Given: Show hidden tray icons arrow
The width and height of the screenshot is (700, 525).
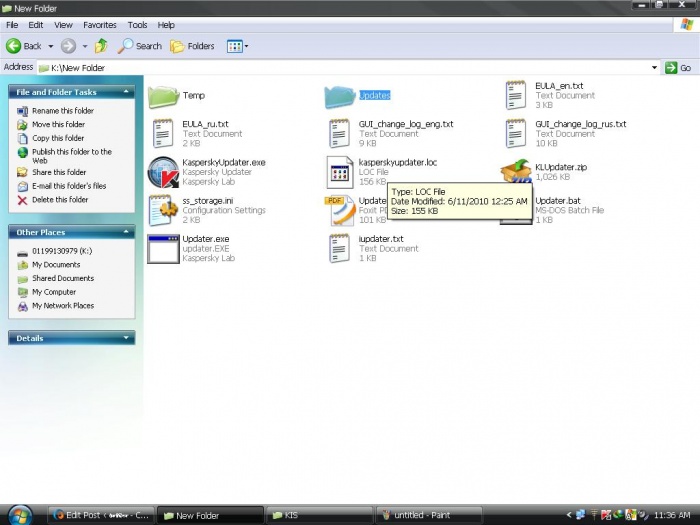Looking at the screenshot, I should (569, 515).
